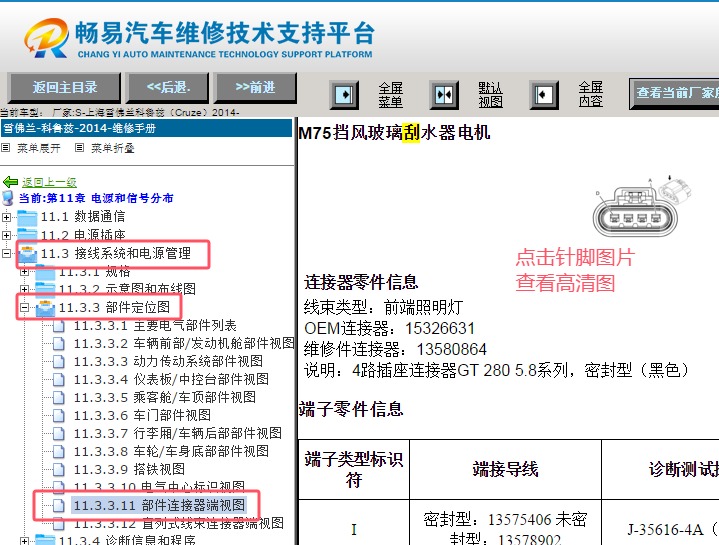Expand the 11.1 数据通信 node
This screenshot has height=545, width=719.
pos(6,217)
